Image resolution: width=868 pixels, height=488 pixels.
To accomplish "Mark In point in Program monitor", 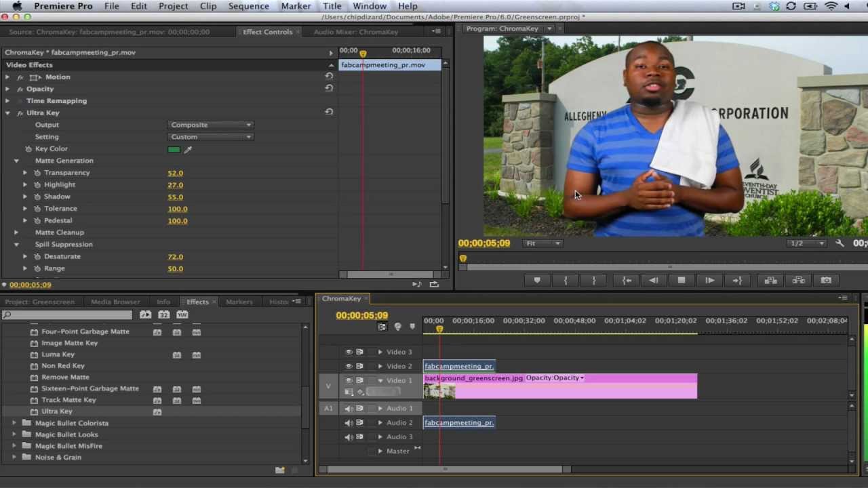I will 566,281.
